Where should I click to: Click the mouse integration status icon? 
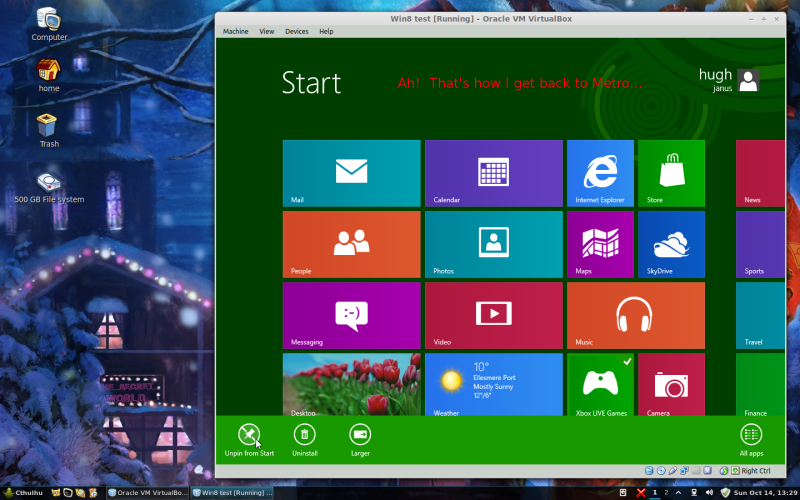(724, 470)
